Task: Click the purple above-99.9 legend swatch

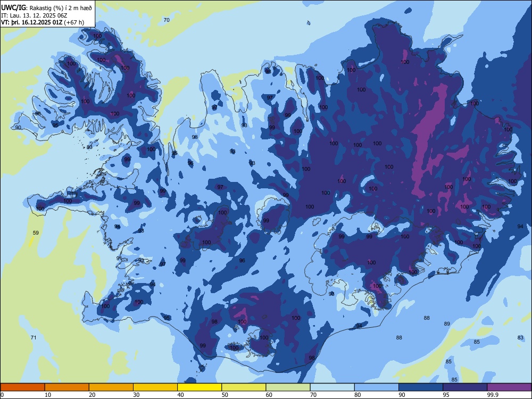Action: pyautogui.click(x=509, y=387)
